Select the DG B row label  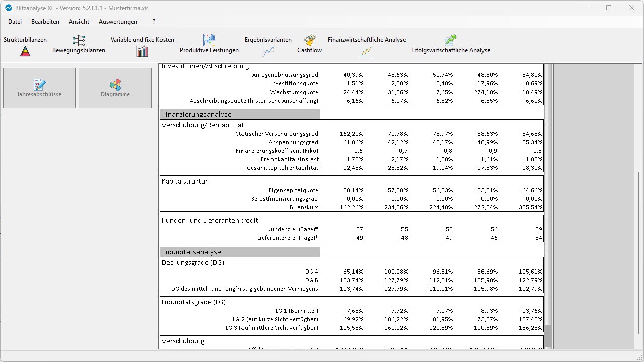pyautogui.click(x=312, y=280)
